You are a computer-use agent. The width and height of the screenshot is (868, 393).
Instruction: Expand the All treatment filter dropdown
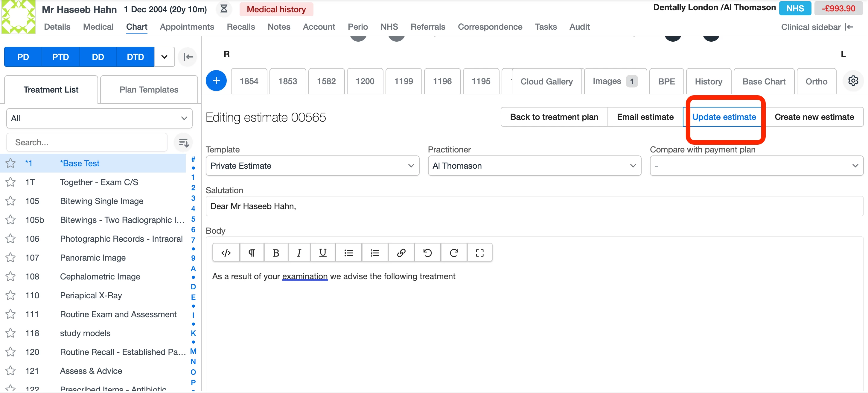tap(99, 118)
